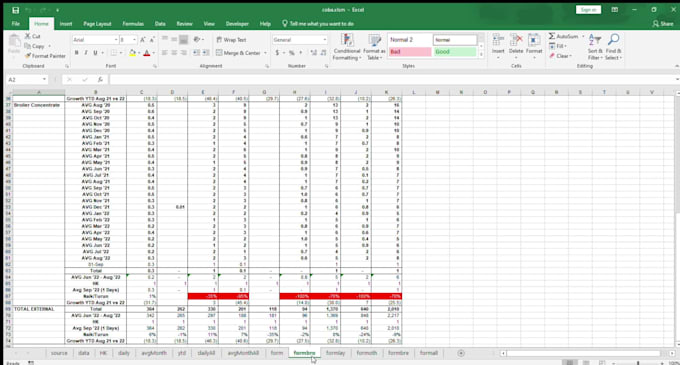Screen dimensions: 680x365
Task: Switch to the Developer tab
Action: click(237, 24)
